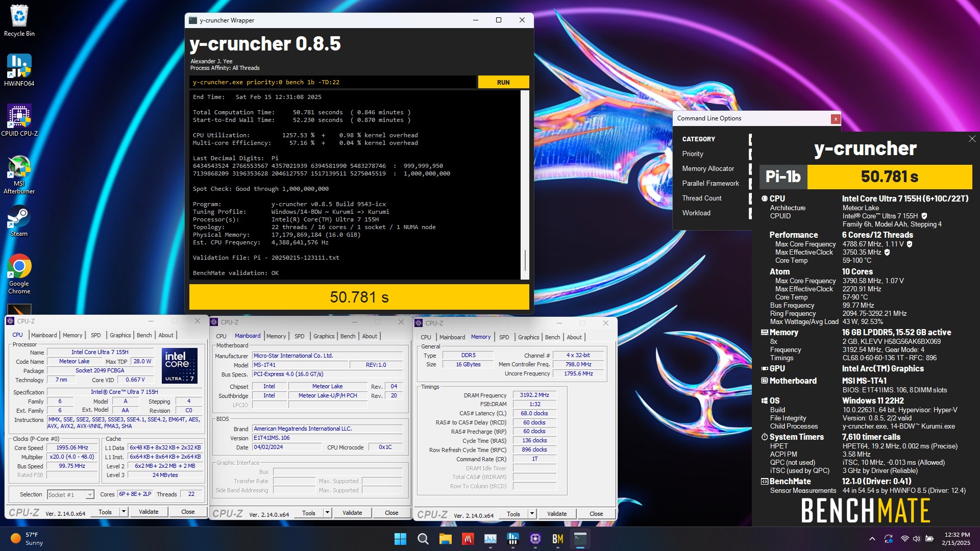Open HWiNFO taskbar icon
Screen dimensions: 980x551
512,539
